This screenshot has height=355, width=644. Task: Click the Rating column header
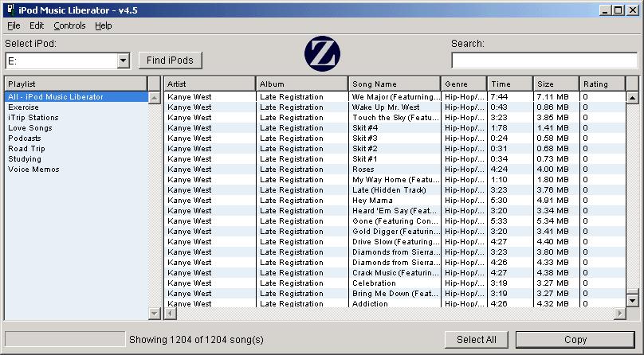pyautogui.click(x=601, y=84)
